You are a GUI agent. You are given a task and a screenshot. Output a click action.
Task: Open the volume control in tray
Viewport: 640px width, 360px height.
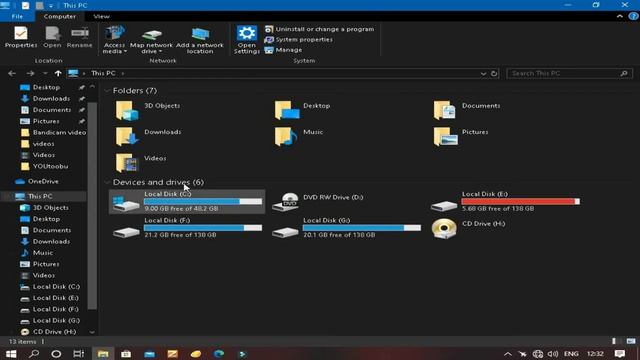553,354
